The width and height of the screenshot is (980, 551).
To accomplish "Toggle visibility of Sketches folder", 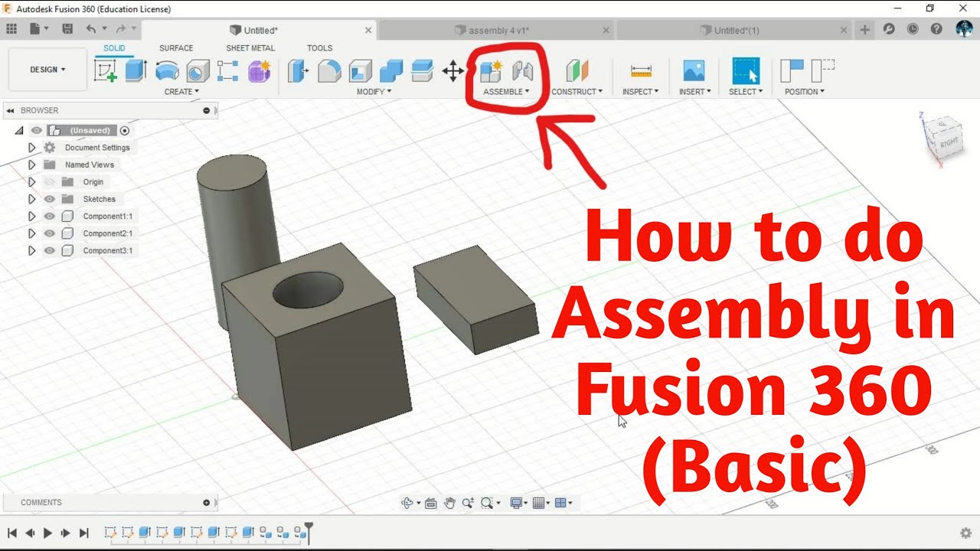I will (x=50, y=199).
